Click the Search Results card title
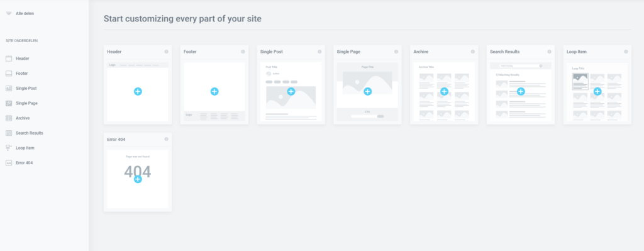 [x=505, y=52]
